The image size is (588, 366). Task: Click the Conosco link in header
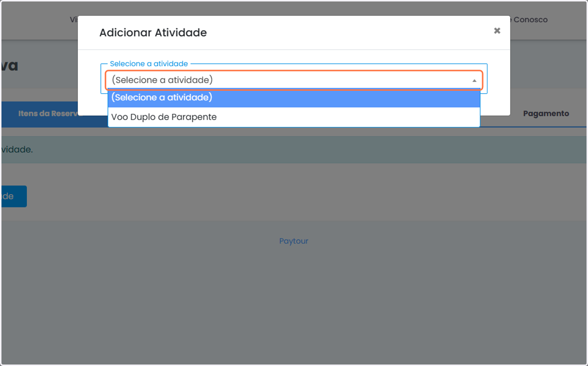pyautogui.click(x=530, y=20)
